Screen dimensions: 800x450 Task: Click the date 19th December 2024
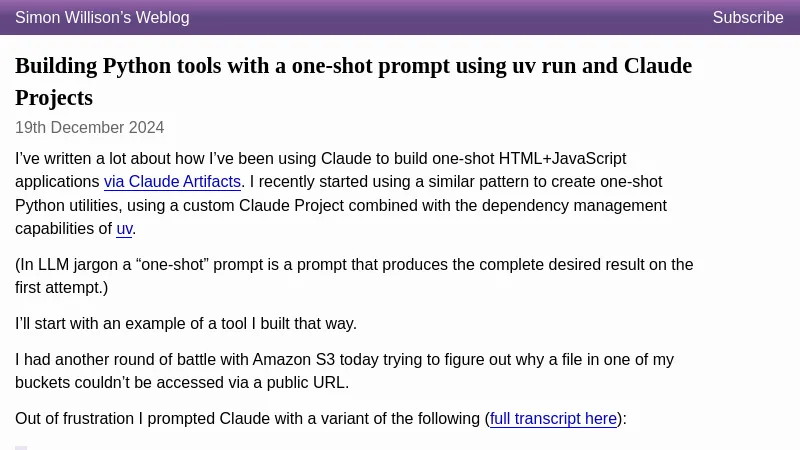(89, 128)
